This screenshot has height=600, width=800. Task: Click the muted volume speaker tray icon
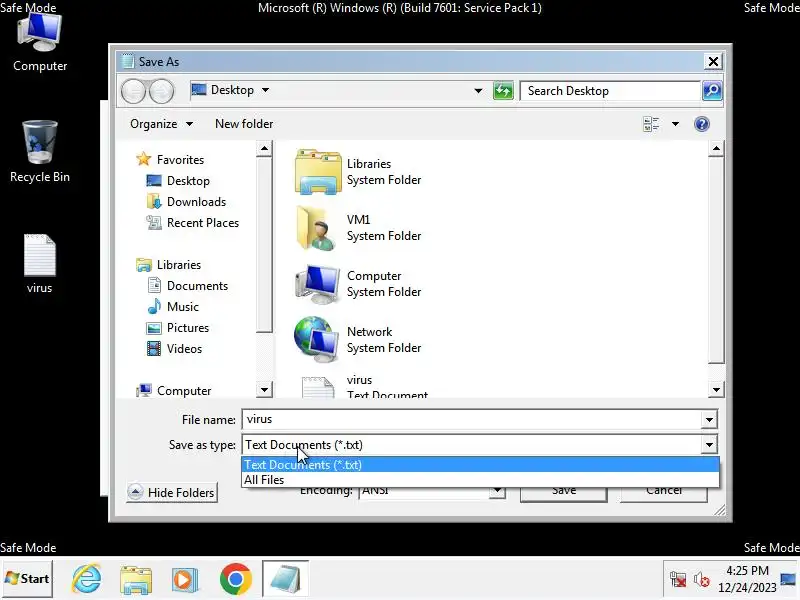(x=702, y=580)
